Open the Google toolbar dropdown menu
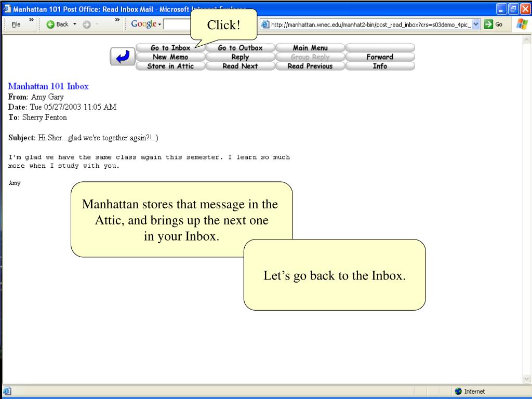 [159, 24]
